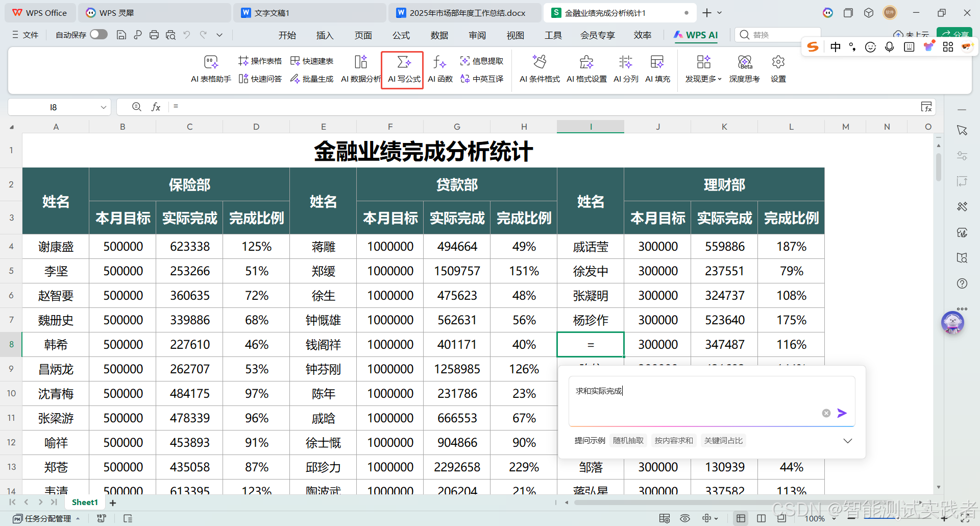This screenshot has height=526, width=980.
Task: Activate the microphone in the input toolbar
Action: pos(890,46)
